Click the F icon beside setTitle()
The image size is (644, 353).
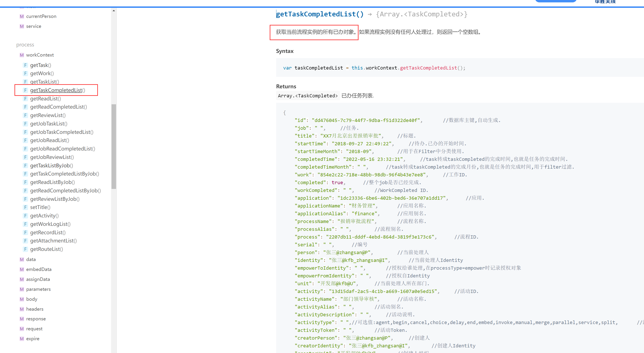pos(25,207)
